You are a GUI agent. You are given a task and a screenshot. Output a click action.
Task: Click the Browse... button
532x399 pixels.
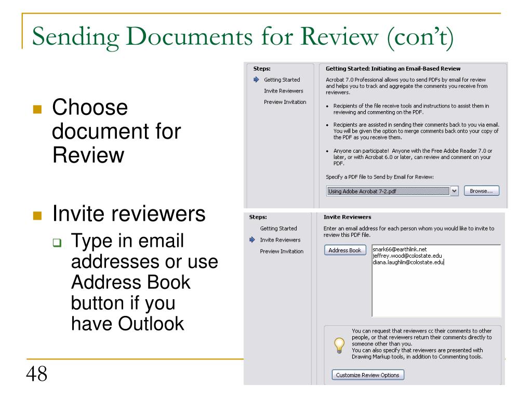tap(482, 191)
